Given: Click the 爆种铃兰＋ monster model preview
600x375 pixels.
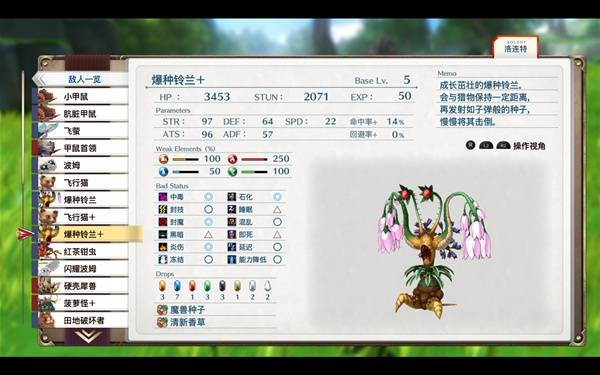Looking at the screenshot, I should click(x=434, y=251).
